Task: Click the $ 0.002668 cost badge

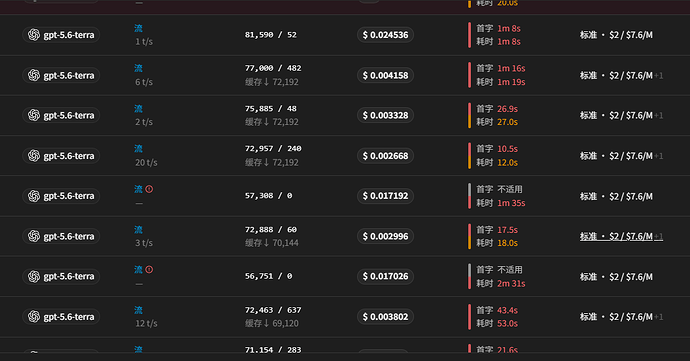Action: point(385,156)
